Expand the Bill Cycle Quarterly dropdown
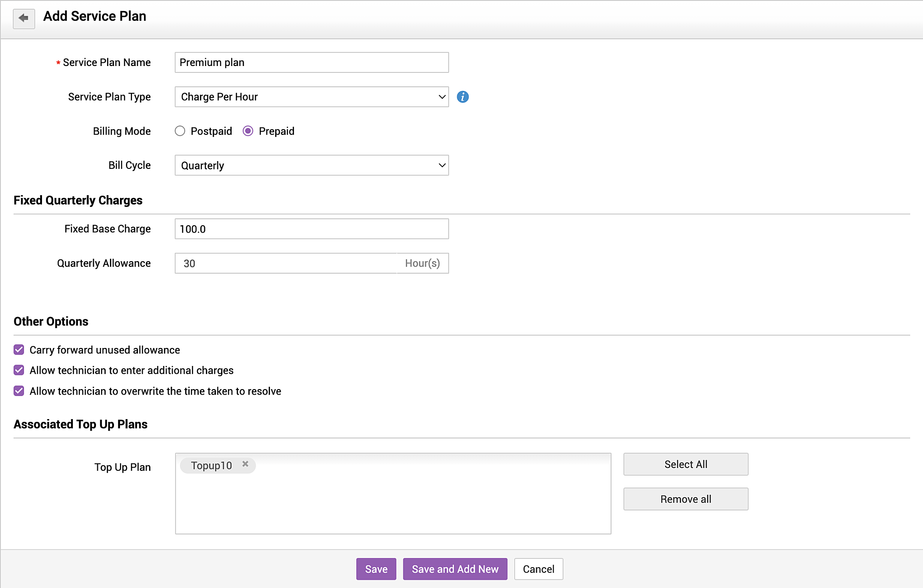 tap(312, 165)
